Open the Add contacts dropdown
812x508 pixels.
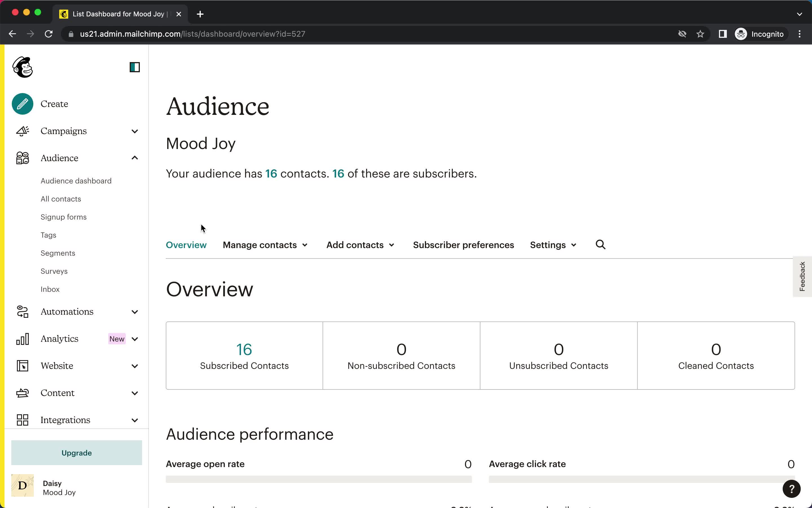point(360,245)
